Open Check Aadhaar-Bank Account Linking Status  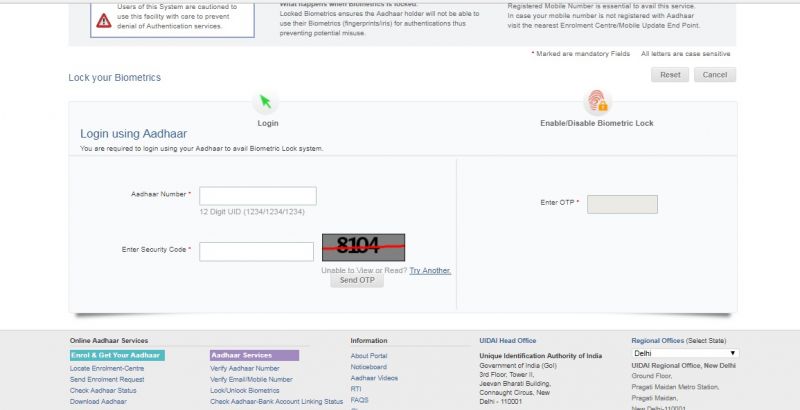pos(277,402)
